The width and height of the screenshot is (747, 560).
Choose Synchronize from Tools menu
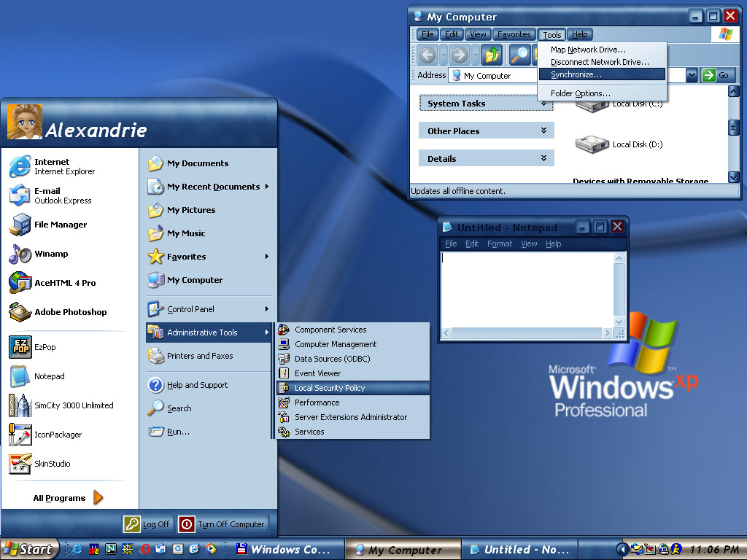coord(602,74)
